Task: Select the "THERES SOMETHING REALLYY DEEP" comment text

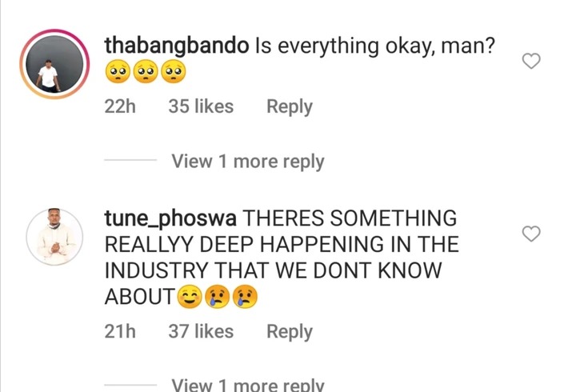Action: 282,258
